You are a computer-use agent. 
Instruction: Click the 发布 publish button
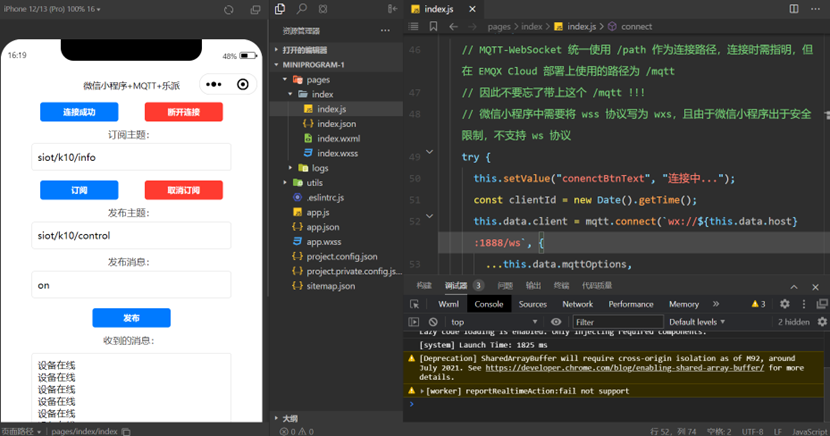[131, 318]
